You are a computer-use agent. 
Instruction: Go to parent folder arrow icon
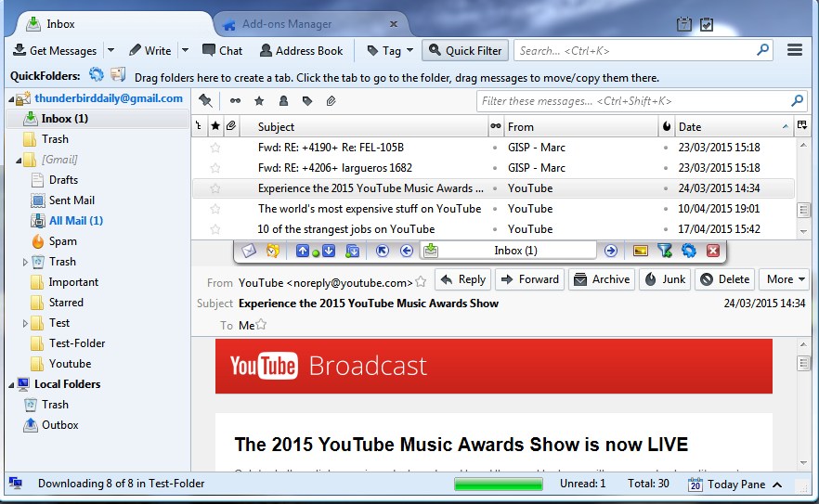[383, 251]
